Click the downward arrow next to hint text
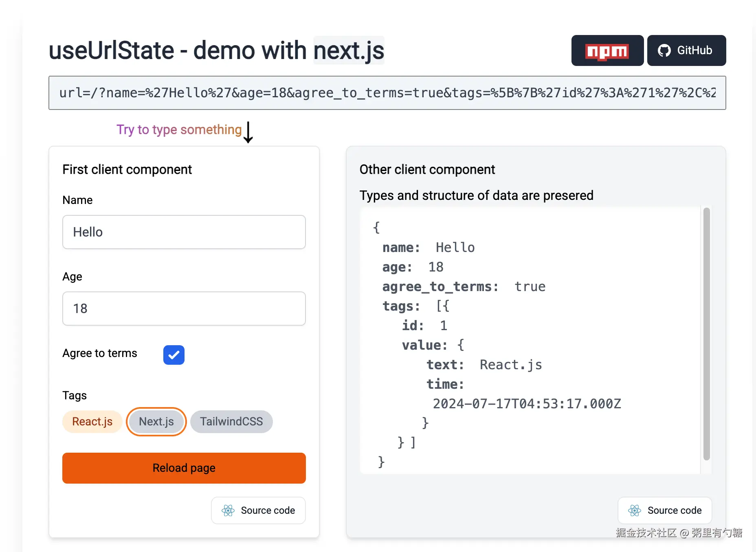The height and width of the screenshot is (552, 756). coord(248,133)
